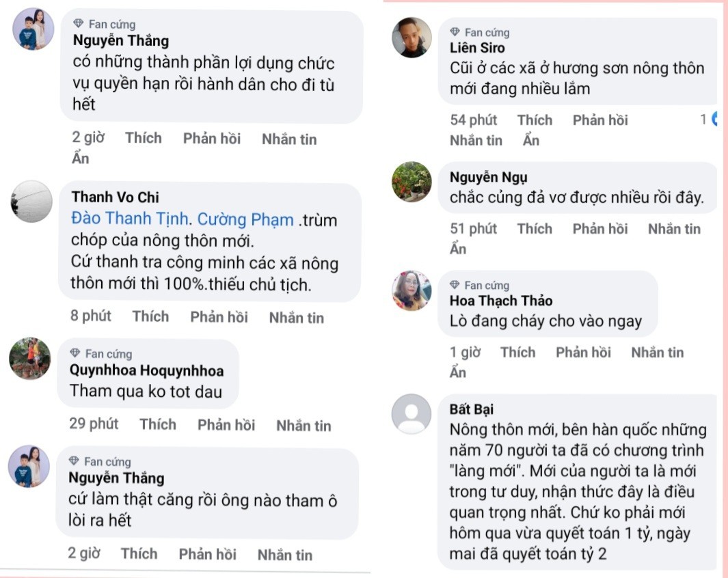Viewport: 728px width, 578px height.
Task: Click Quynhhoa Hoquynhhoa's avatar
Action: (x=30, y=358)
